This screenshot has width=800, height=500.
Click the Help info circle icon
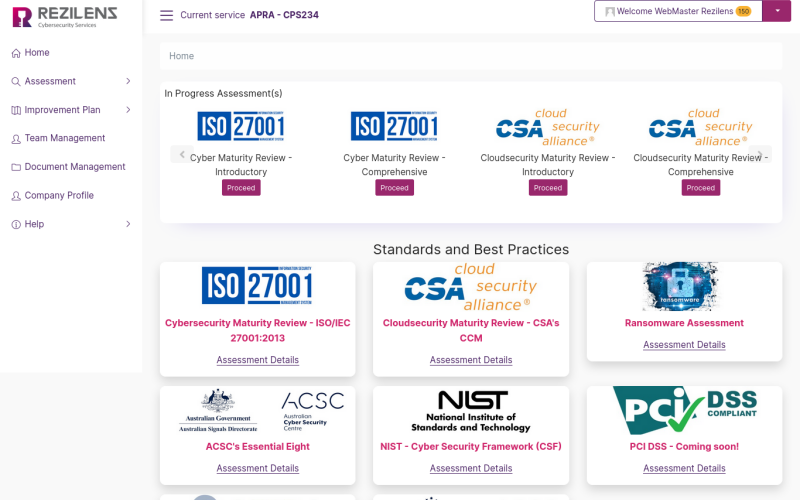point(16,224)
